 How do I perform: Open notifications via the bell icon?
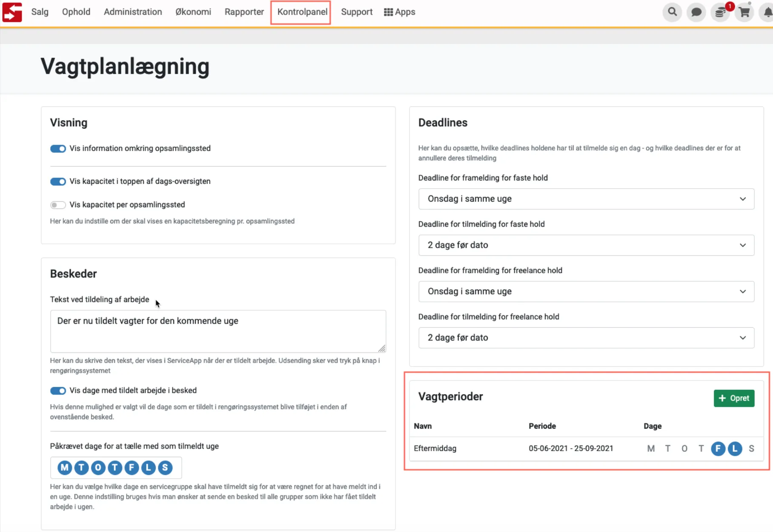coord(766,12)
